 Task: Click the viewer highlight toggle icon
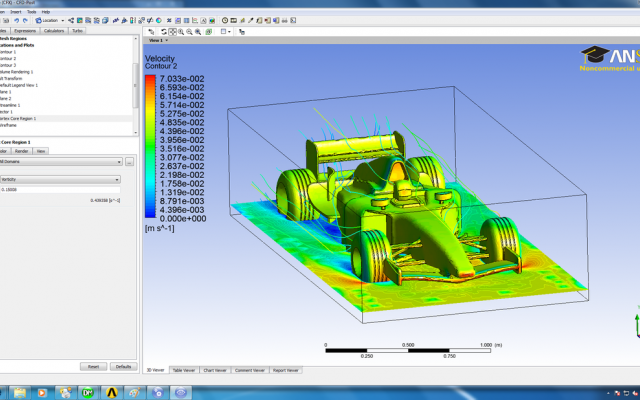pos(242,32)
